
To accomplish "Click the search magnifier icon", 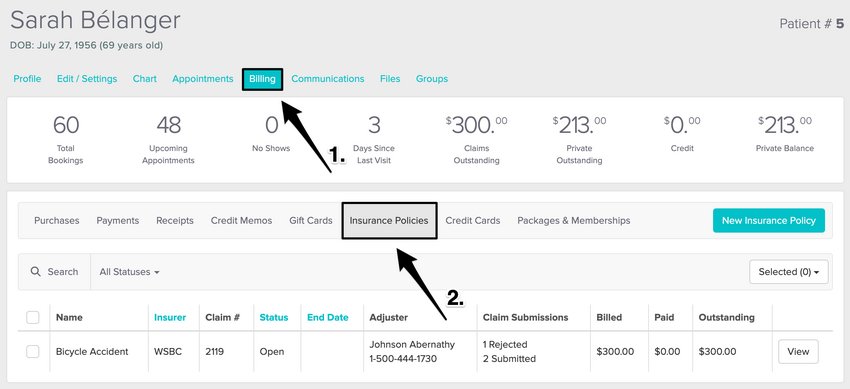I will tap(36, 271).
